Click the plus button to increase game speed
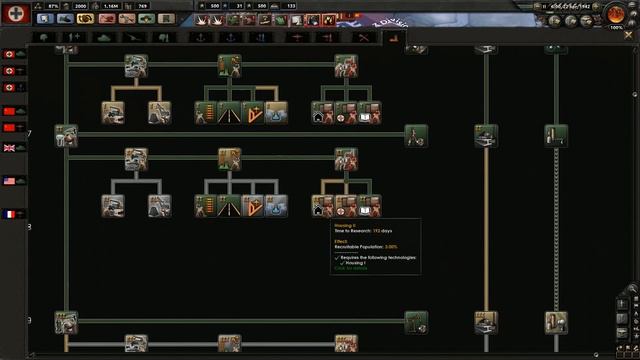This screenshot has height=360, width=640. tap(596, 6)
